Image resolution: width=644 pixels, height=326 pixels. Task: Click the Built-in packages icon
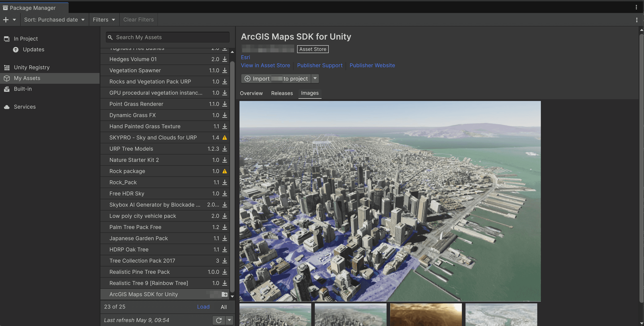pos(7,89)
